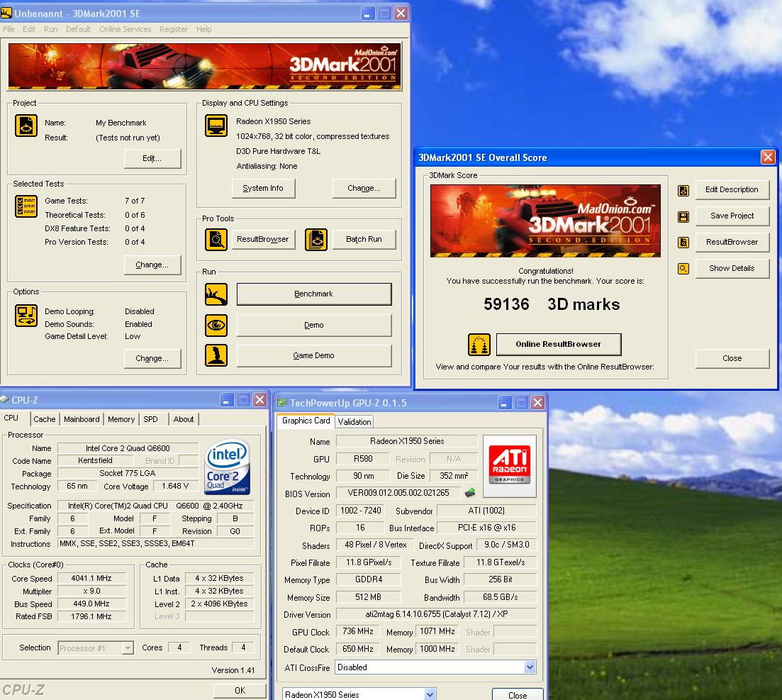The image size is (782, 700).
Task: Open the Run menu in 3DMark2001
Action: 51,29
